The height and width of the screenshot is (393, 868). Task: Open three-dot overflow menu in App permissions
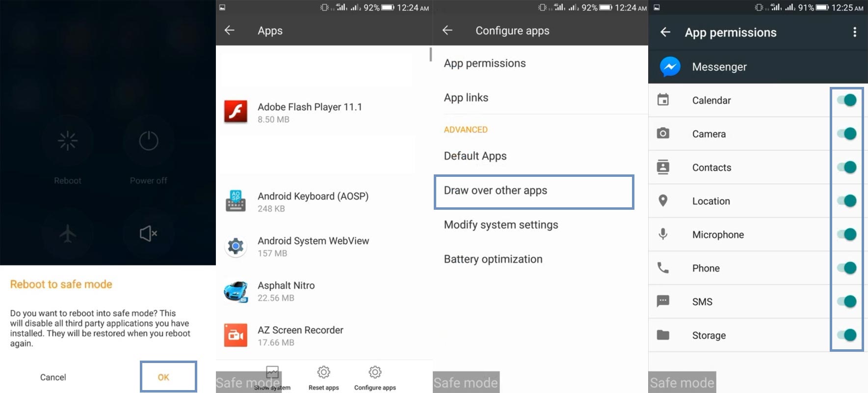coord(854,32)
